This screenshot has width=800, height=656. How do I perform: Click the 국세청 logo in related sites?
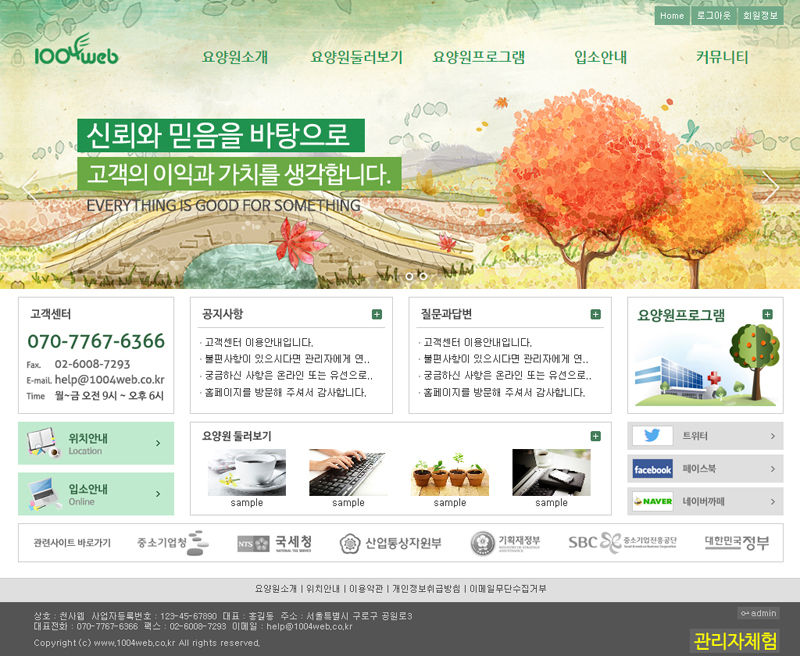point(275,543)
